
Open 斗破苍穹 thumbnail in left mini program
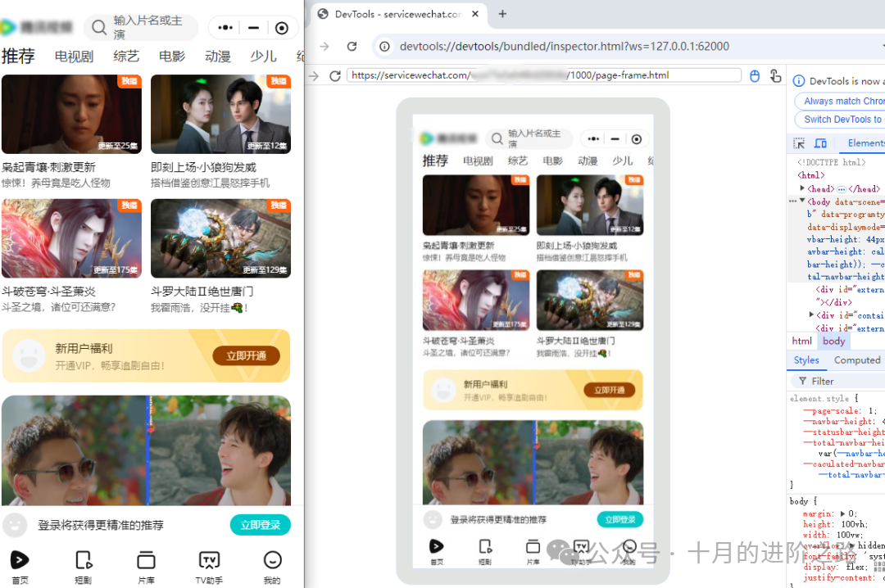click(71, 238)
